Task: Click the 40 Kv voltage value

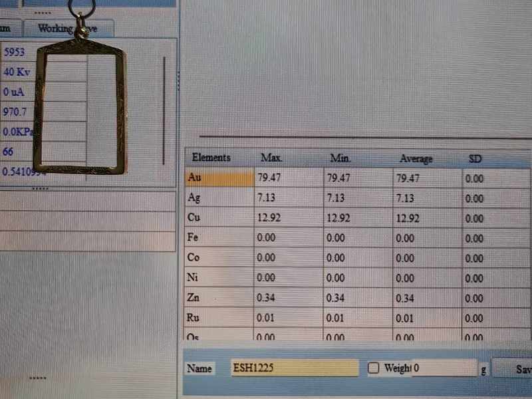Action: 16,72
